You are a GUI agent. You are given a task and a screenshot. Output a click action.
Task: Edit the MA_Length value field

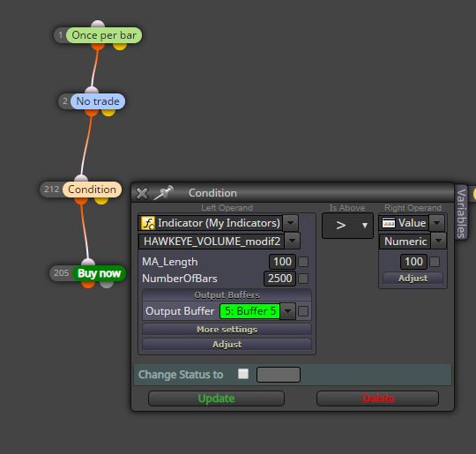click(282, 262)
